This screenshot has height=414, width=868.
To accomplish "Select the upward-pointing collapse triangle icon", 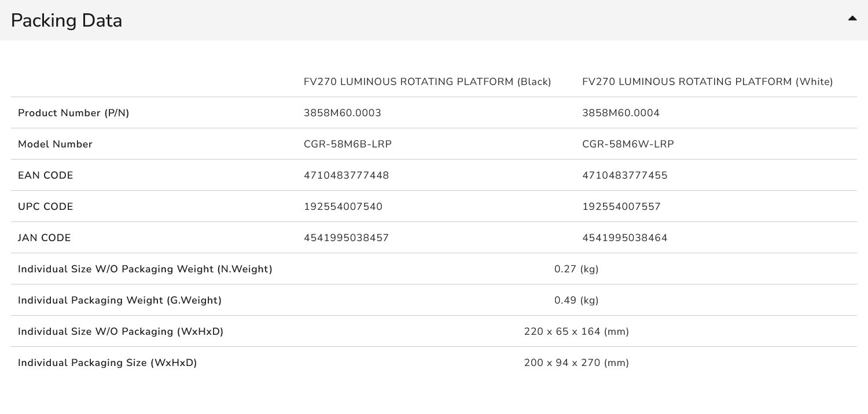I will point(852,18).
